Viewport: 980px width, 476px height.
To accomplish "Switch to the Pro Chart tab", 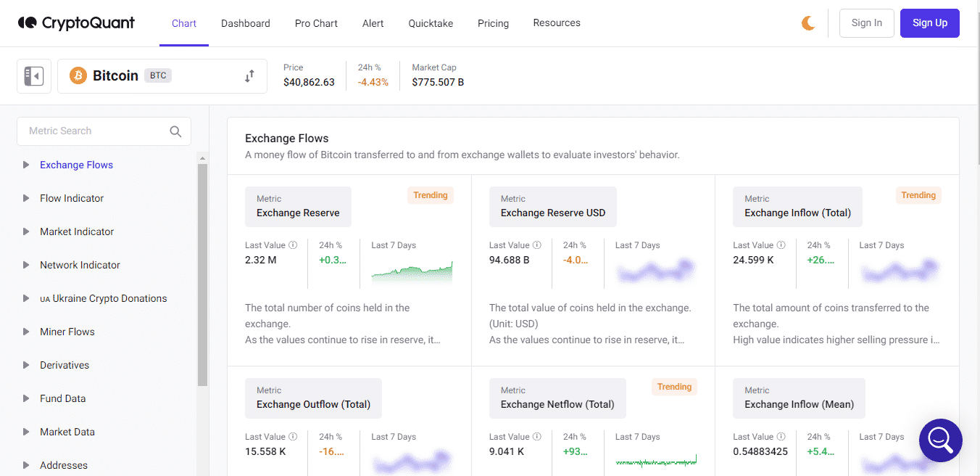I will coord(316,23).
